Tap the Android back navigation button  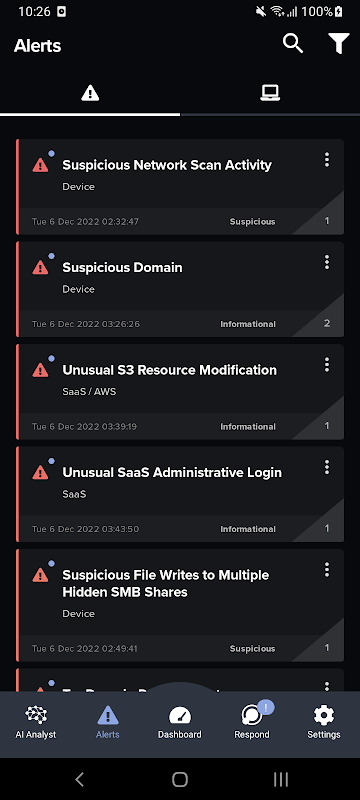[79, 779]
